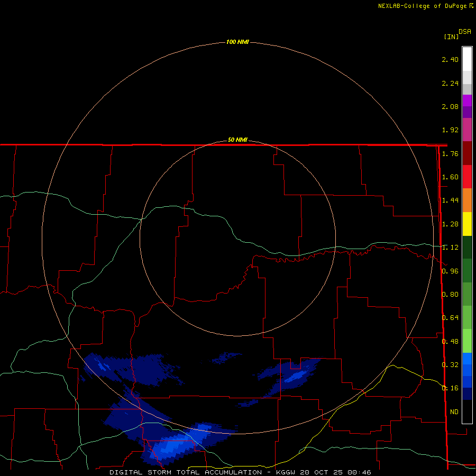Pick the darkest green swatch beside 1.12

tap(467, 247)
